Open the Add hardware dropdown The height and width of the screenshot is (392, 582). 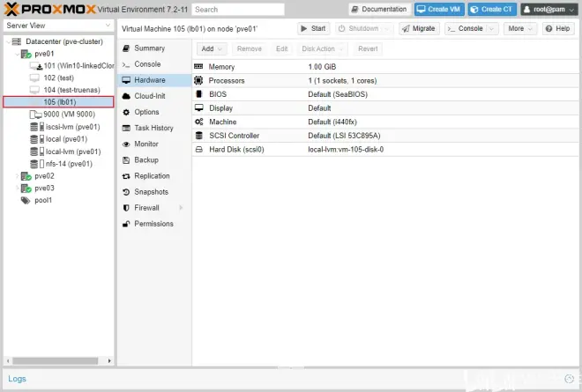pyautogui.click(x=212, y=48)
